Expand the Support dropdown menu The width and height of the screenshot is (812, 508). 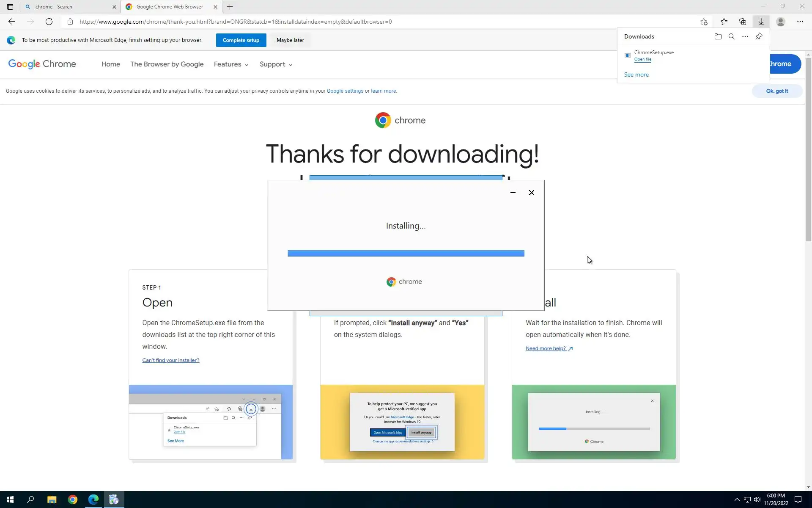click(276, 64)
